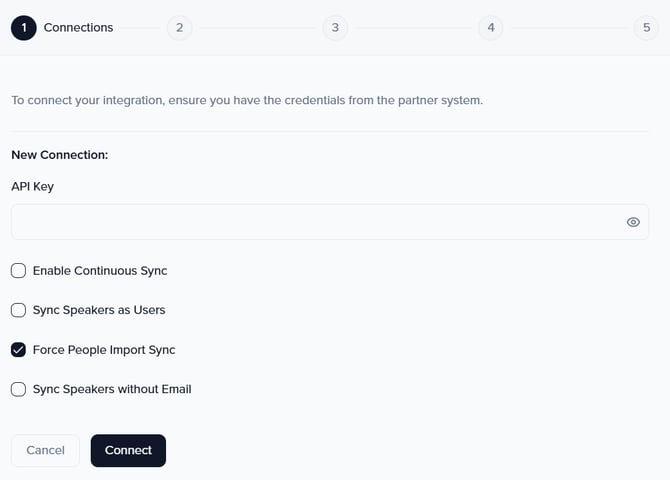Click the Connect button

click(128, 450)
